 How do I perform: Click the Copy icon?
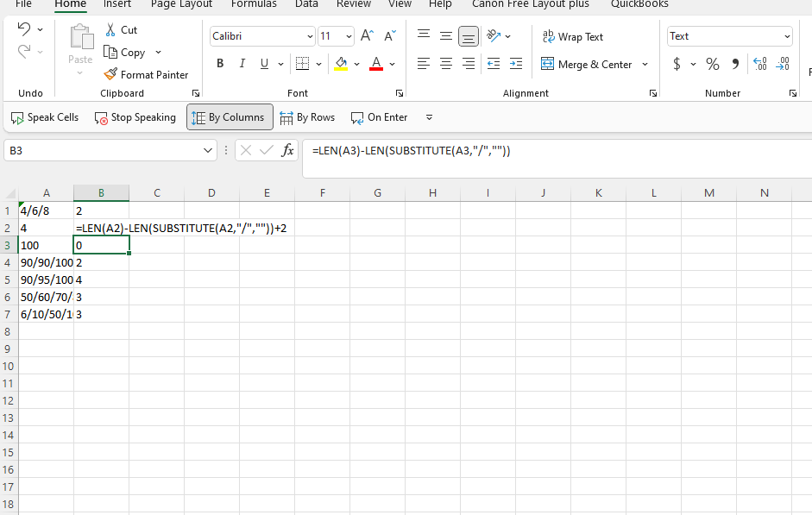[x=110, y=53]
